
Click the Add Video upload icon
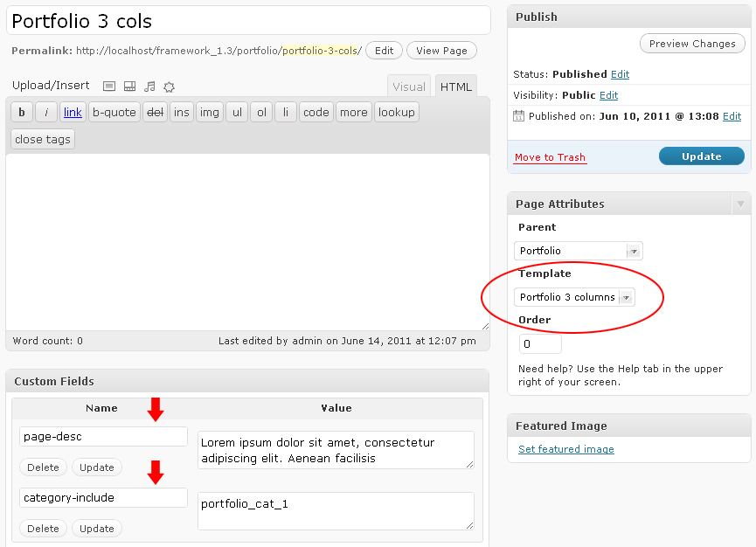(129, 86)
